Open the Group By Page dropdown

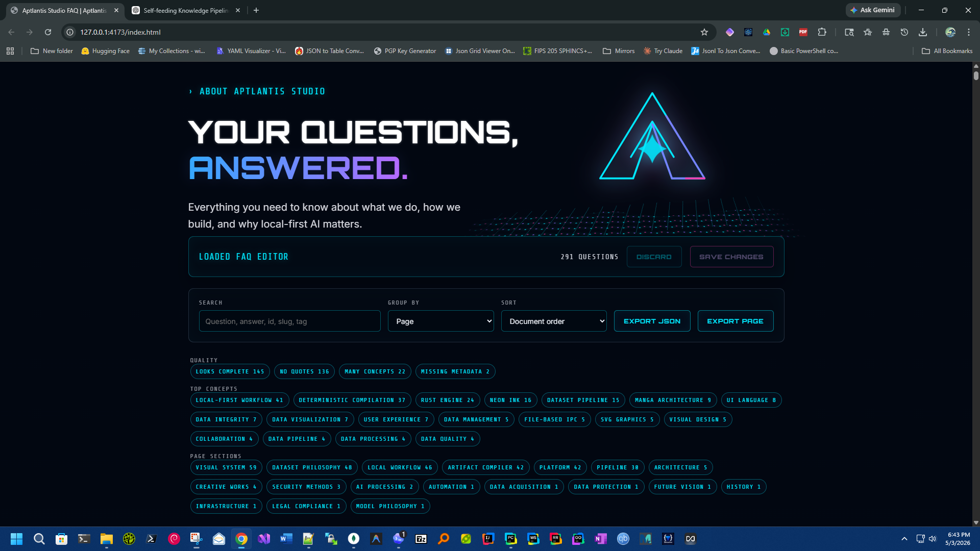pos(440,321)
